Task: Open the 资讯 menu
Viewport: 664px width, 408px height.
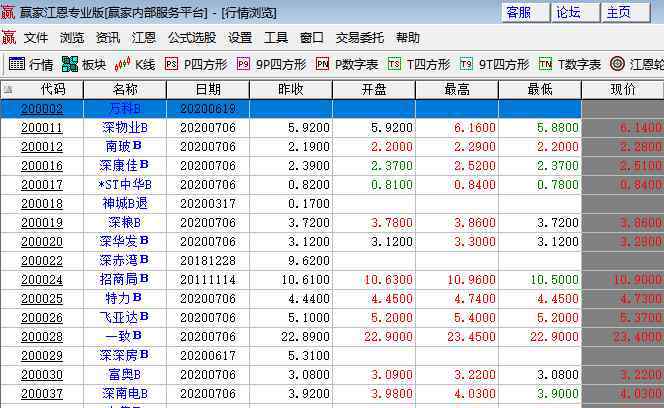Action: coord(108,38)
